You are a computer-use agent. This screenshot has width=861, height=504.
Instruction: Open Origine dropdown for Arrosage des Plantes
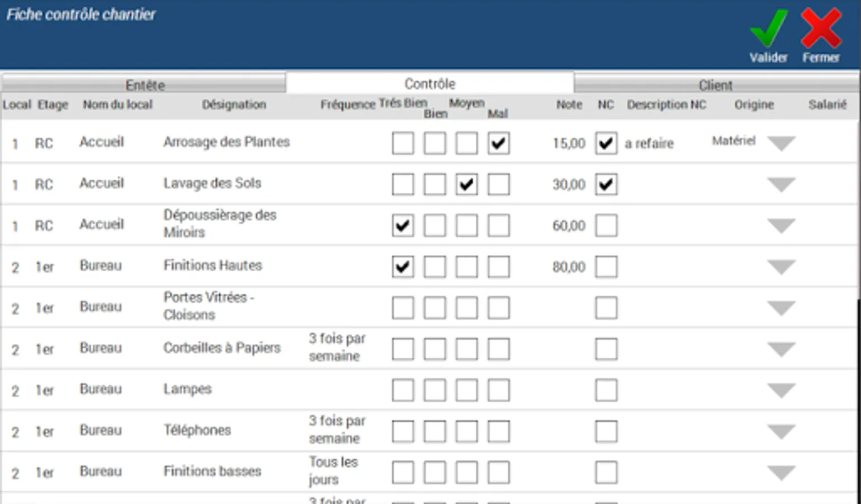(x=781, y=143)
